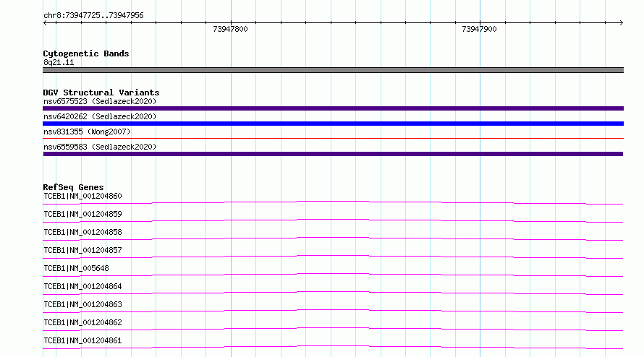Click the magenta intron line under NM_001204861
Screen dimensions: 644x357
[333, 346]
